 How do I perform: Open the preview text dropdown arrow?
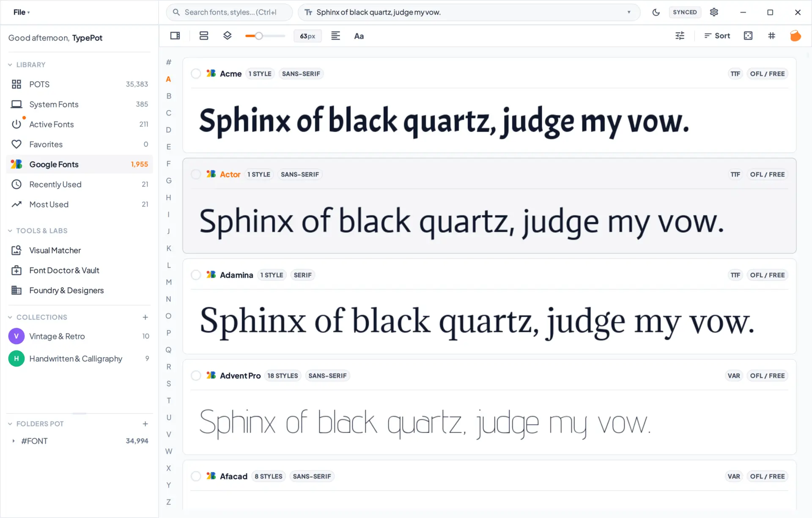(x=629, y=12)
